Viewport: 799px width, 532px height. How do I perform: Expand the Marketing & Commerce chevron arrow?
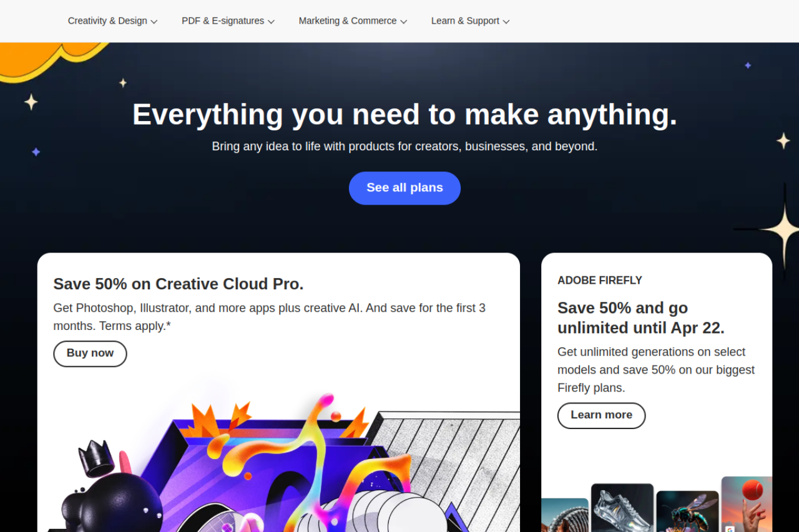pos(404,21)
